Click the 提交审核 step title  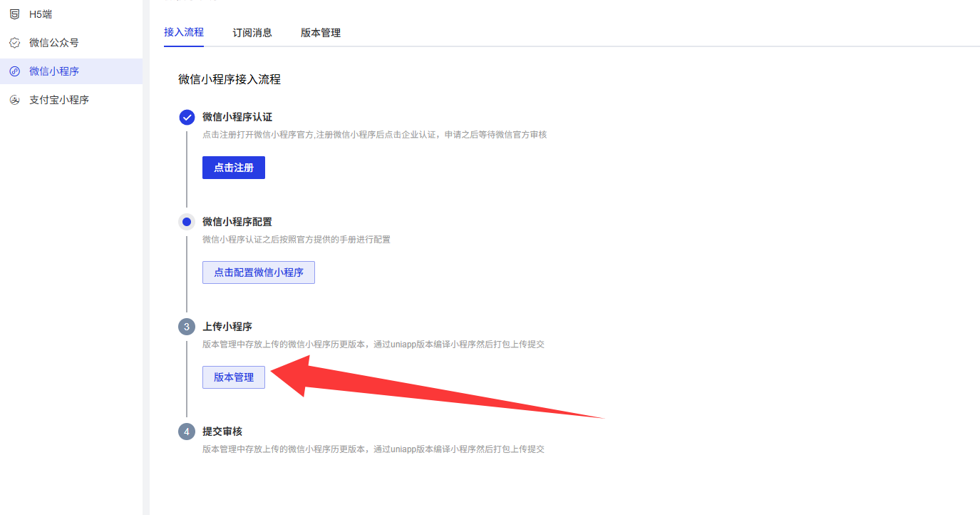pyautogui.click(x=222, y=432)
